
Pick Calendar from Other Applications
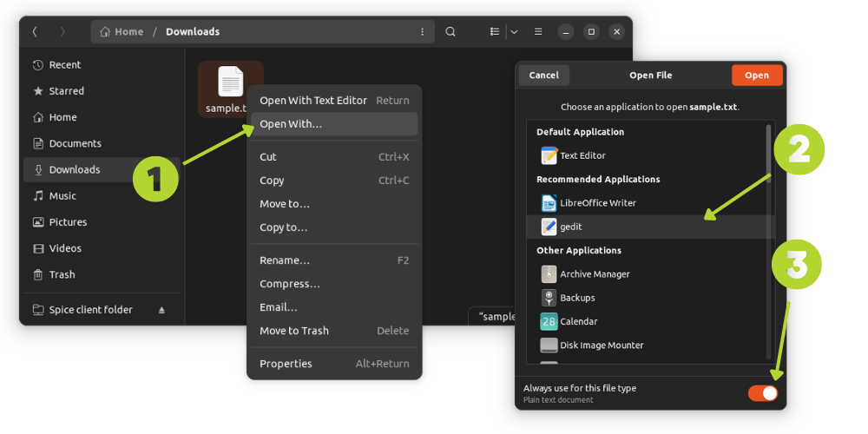coord(579,321)
